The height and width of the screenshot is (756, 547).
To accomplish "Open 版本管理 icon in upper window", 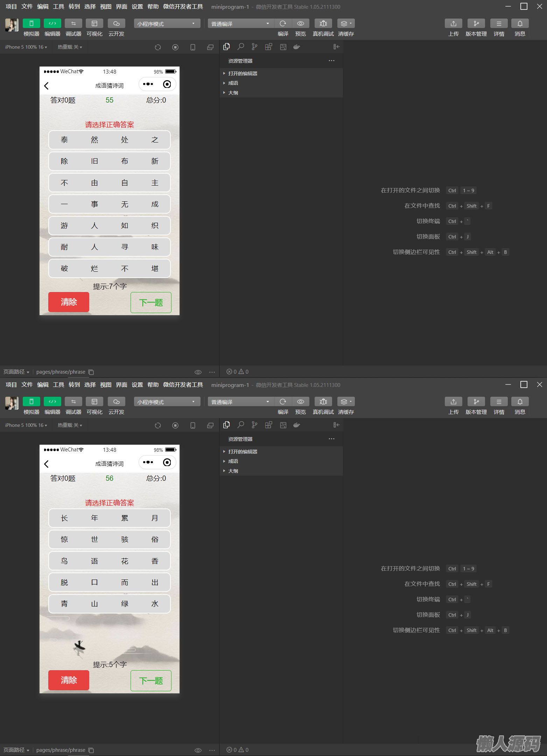I will pos(476,23).
